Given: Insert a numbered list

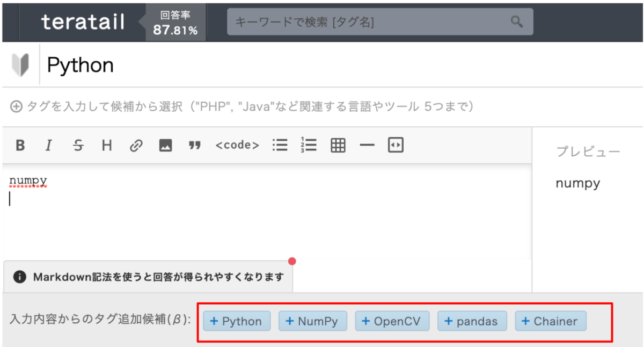Looking at the screenshot, I should [x=309, y=145].
